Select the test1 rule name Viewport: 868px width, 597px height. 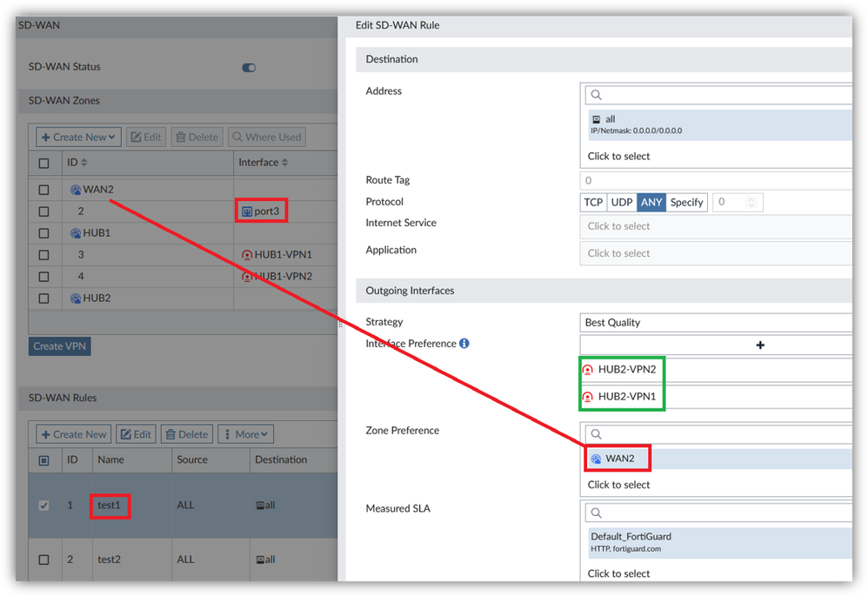point(109,505)
